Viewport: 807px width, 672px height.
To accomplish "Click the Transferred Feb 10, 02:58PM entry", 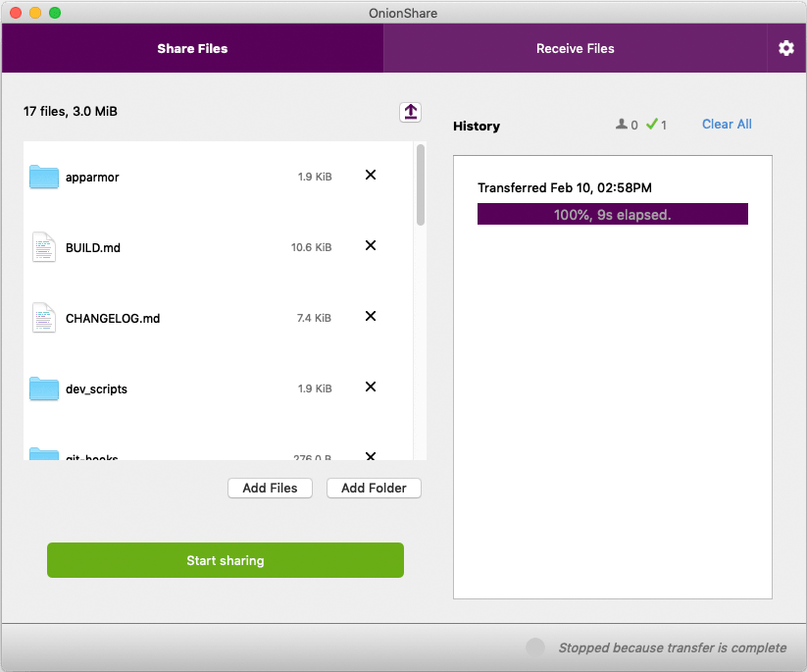I will (565, 187).
